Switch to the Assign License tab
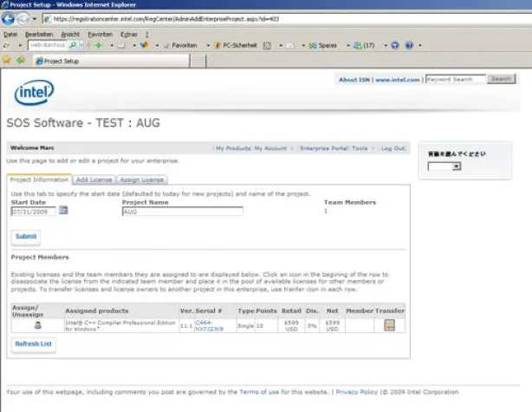The image size is (532, 412). click(x=140, y=180)
